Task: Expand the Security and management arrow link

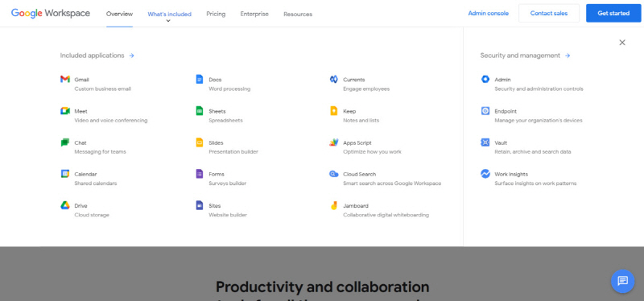Action: point(568,56)
